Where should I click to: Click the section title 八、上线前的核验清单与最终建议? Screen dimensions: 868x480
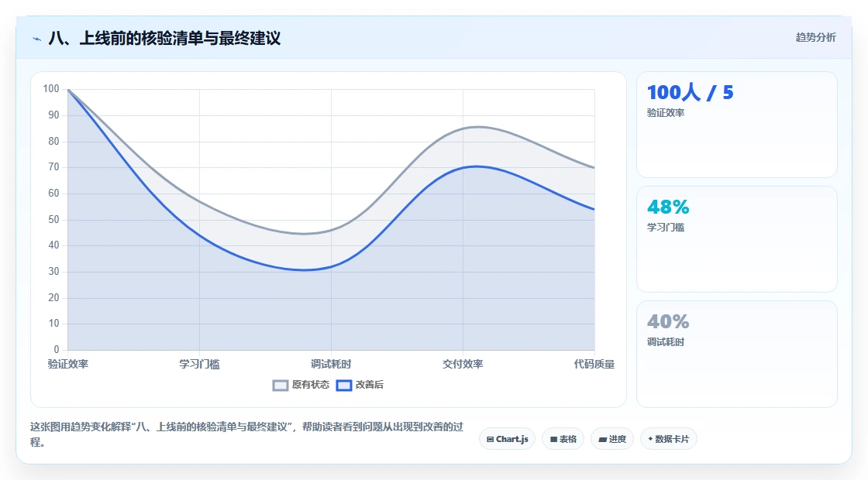click(x=164, y=38)
